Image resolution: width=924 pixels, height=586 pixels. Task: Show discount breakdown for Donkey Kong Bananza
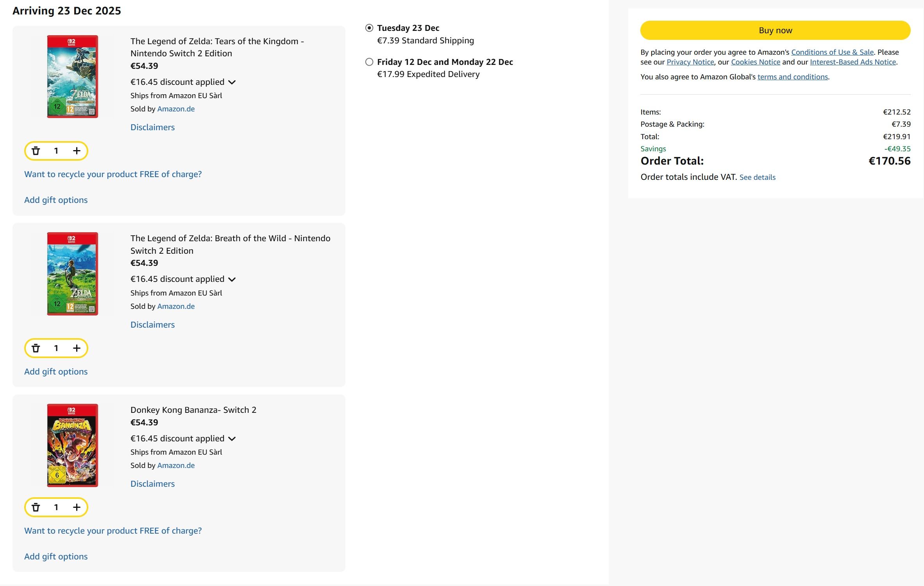(232, 439)
